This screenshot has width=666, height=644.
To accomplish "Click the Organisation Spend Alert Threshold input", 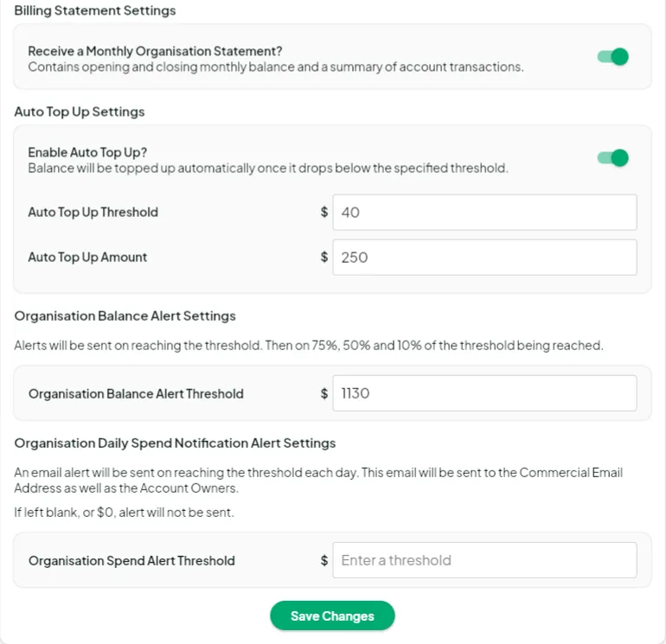I will [484, 560].
